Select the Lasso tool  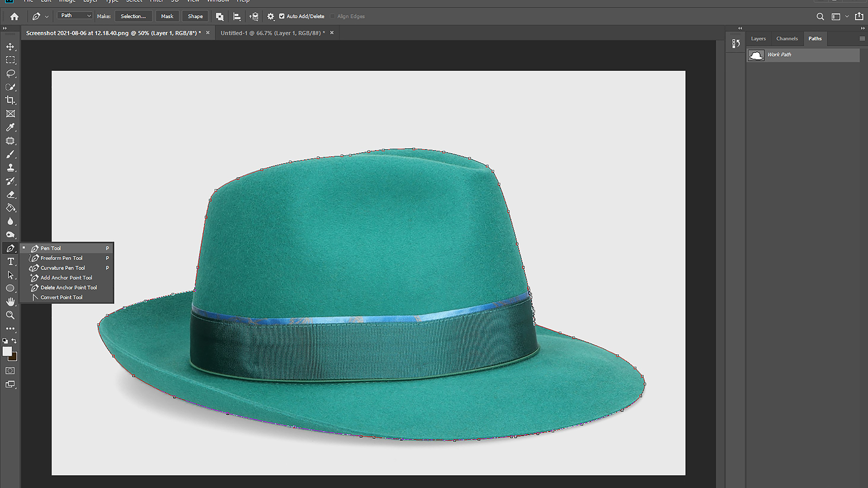coord(10,74)
